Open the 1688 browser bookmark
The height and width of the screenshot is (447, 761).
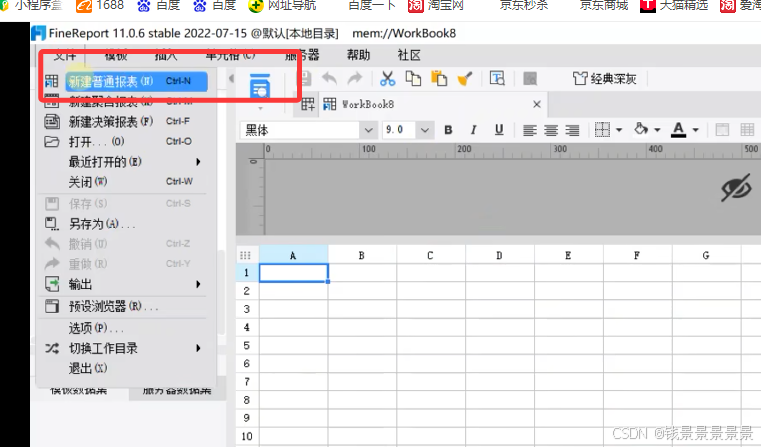[99, 5]
